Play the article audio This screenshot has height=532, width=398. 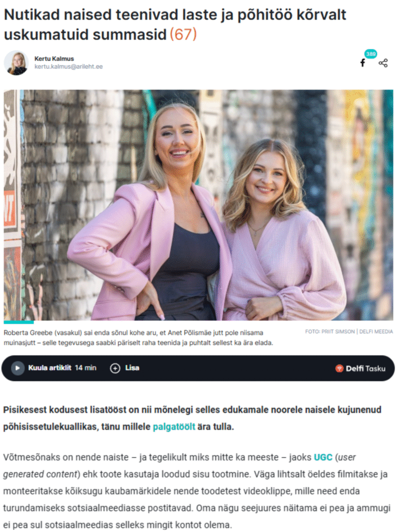[18, 368]
